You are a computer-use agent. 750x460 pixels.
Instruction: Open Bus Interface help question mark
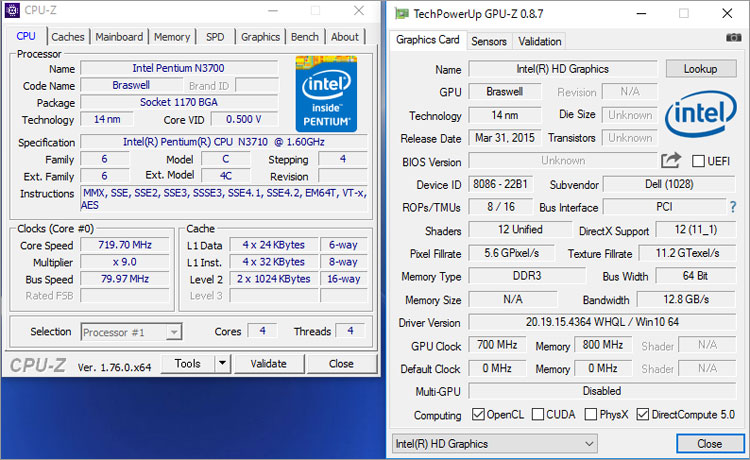pyautogui.click(x=733, y=207)
